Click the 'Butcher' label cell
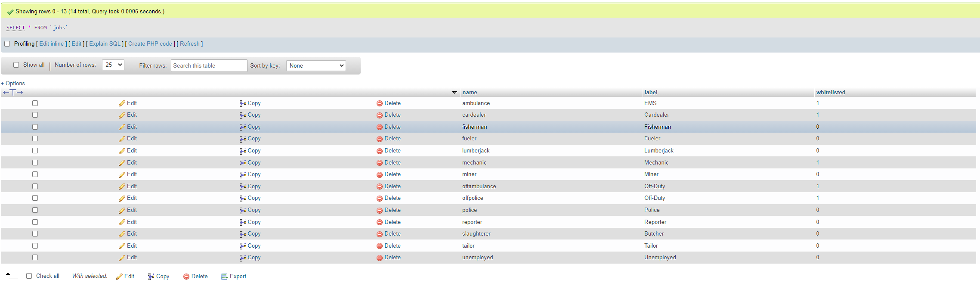980x283 pixels. 654,234
